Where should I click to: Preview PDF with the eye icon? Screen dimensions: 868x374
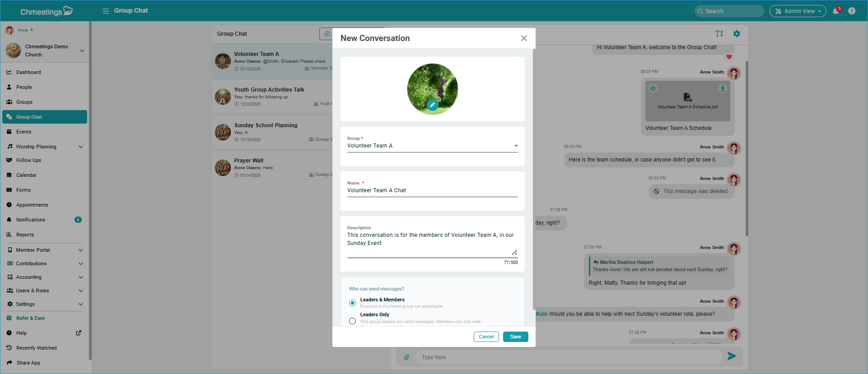click(653, 88)
